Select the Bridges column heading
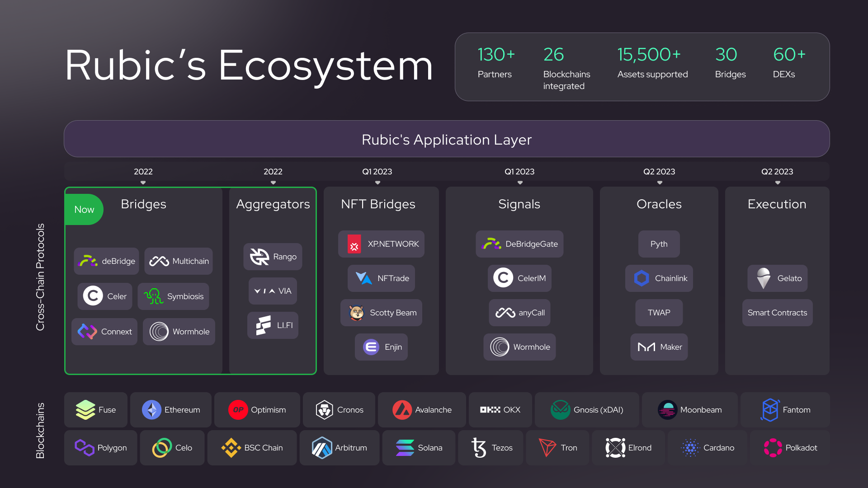The width and height of the screenshot is (868, 488). 143,204
